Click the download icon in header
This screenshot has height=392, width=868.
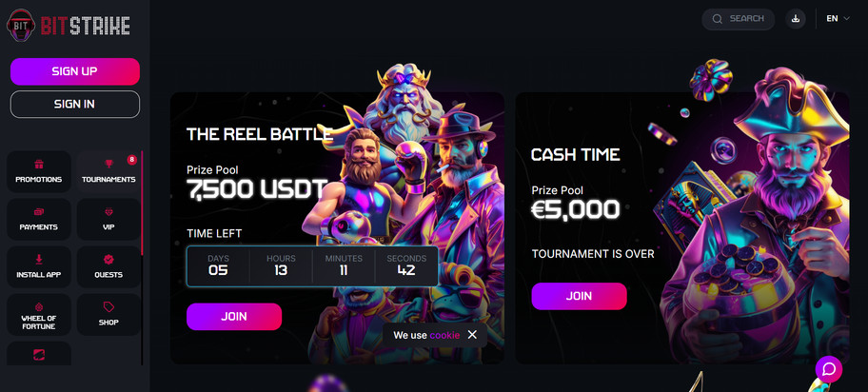tap(796, 19)
